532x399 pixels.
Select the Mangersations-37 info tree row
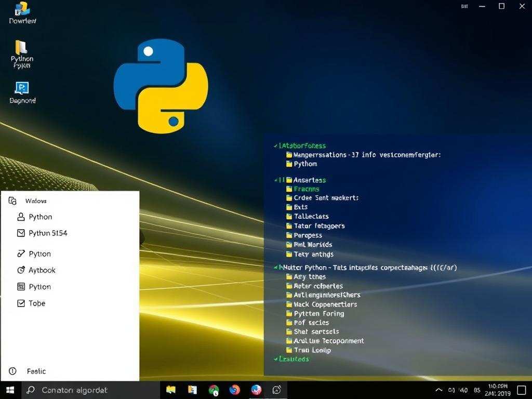363,155
